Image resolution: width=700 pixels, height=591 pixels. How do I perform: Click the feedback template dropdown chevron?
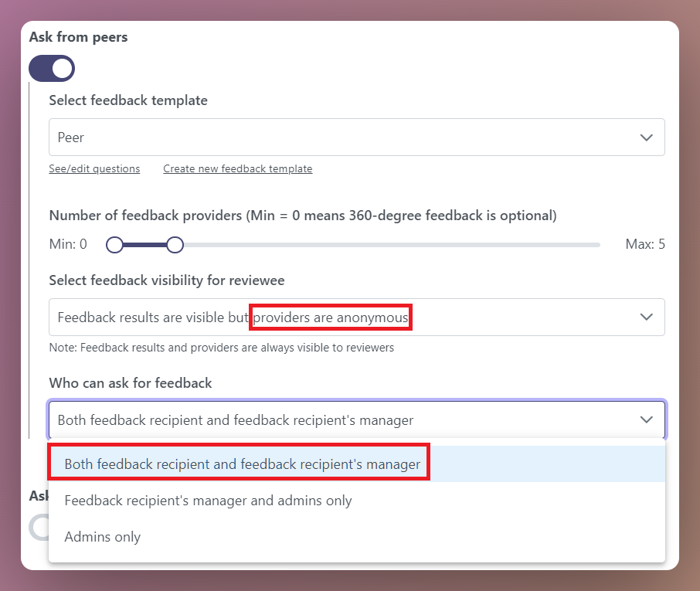click(x=647, y=137)
